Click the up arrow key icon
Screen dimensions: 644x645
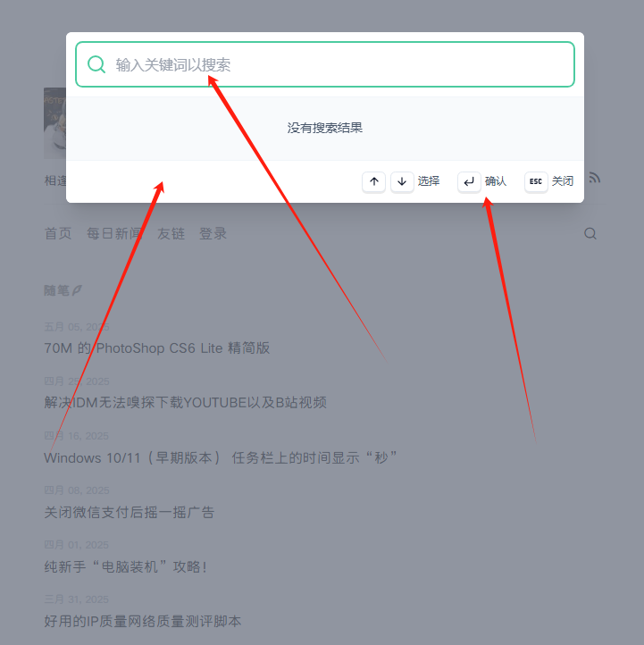374,181
